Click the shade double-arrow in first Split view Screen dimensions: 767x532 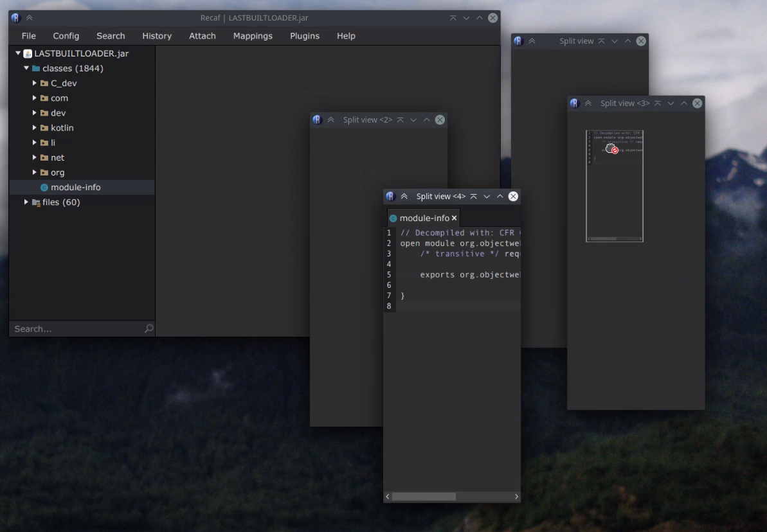(532, 41)
